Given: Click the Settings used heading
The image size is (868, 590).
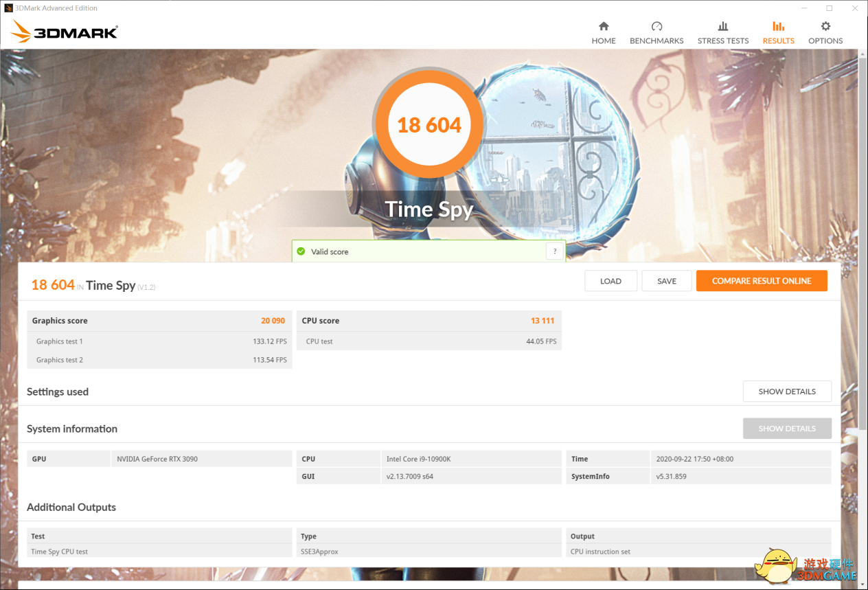Looking at the screenshot, I should click(58, 392).
